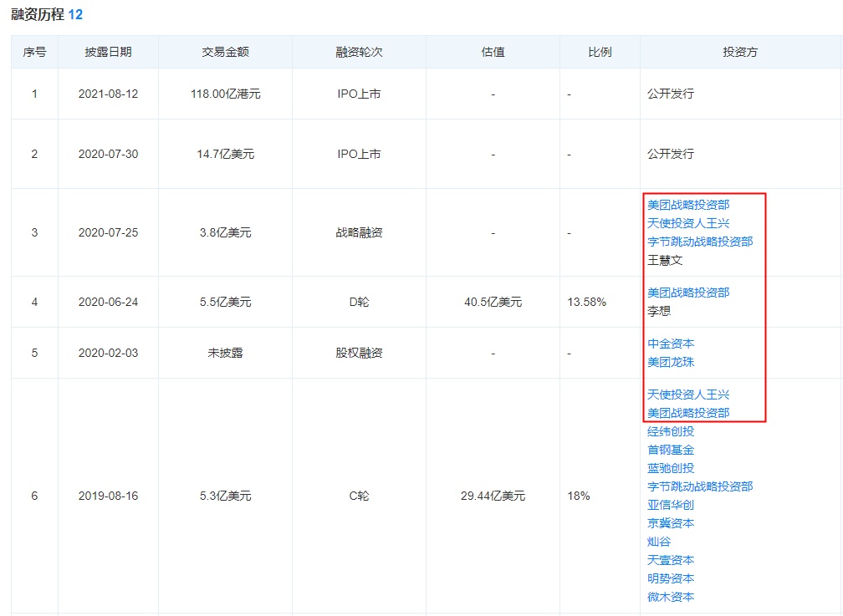The image size is (843, 616).
Task: Select IPO上市 in the 2021-08-12 row
Action: click(x=359, y=94)
